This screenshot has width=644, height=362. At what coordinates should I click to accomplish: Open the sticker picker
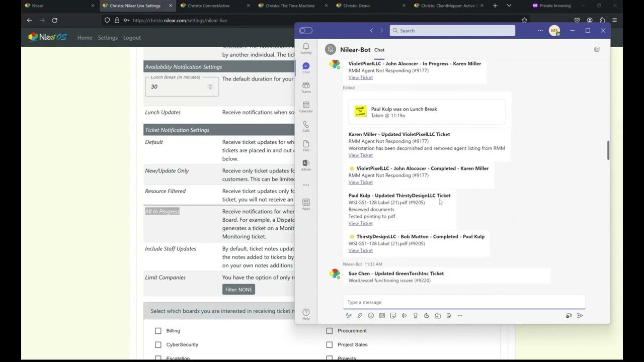point(393,316)
